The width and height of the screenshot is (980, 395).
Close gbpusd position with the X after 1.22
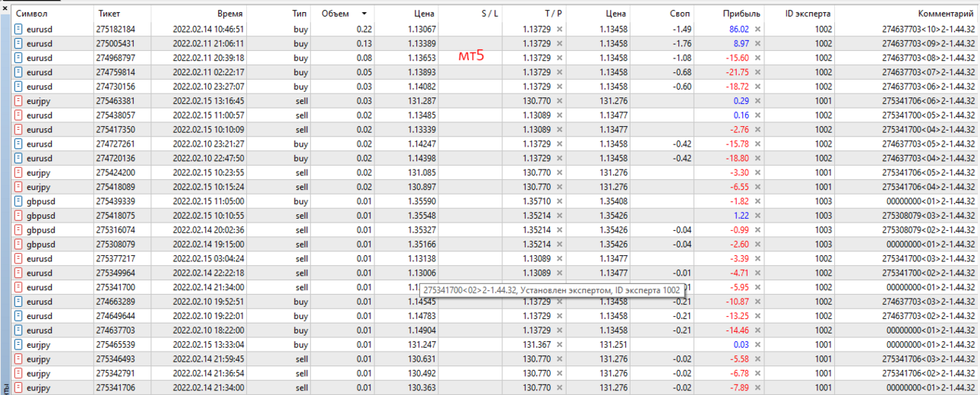[x=757, y=216]
